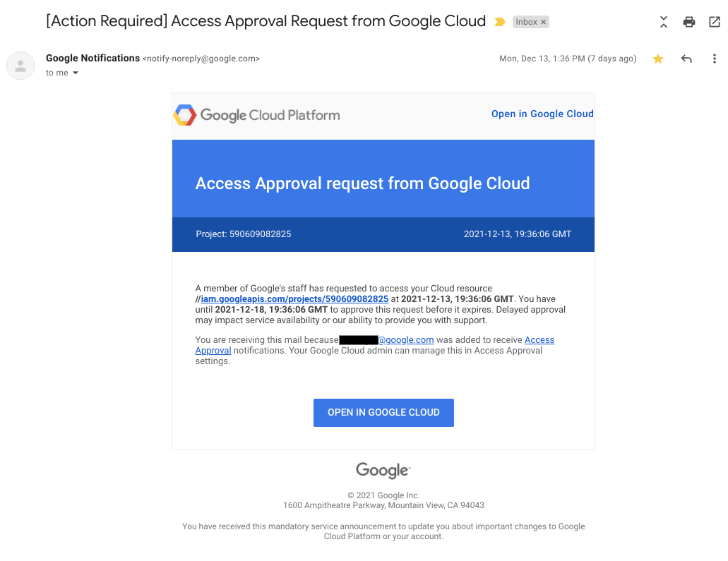The image size is (728, 561).
Task: Click the Google Cloud Platform logo
Action: [x=257, y=115]
